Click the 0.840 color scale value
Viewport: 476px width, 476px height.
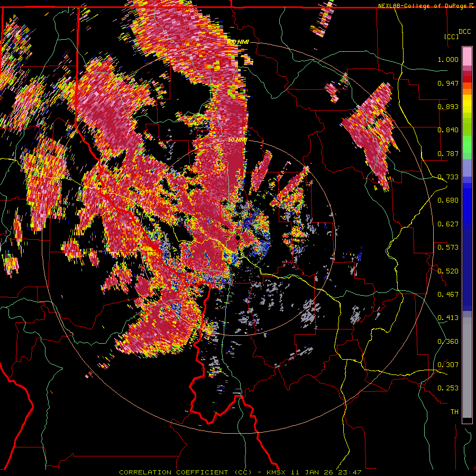448,130
